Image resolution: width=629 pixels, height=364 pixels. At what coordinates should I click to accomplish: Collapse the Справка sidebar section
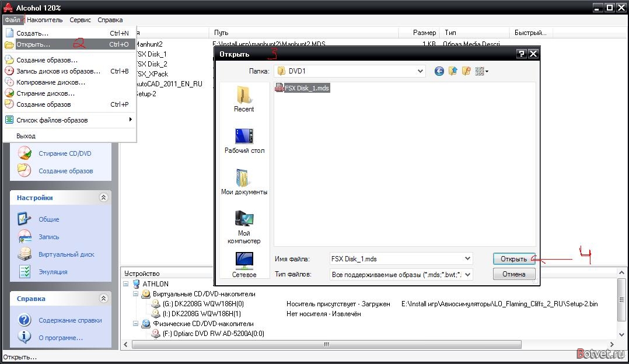[x=103, y=298]
